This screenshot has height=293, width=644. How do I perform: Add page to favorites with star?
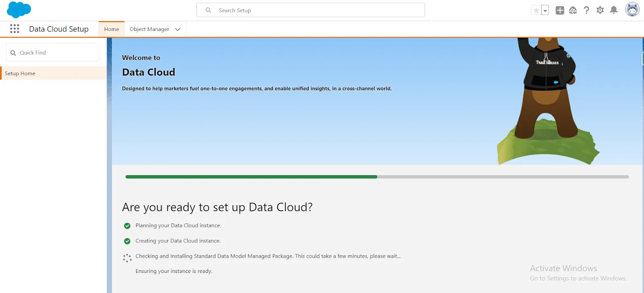click(536, 10)
